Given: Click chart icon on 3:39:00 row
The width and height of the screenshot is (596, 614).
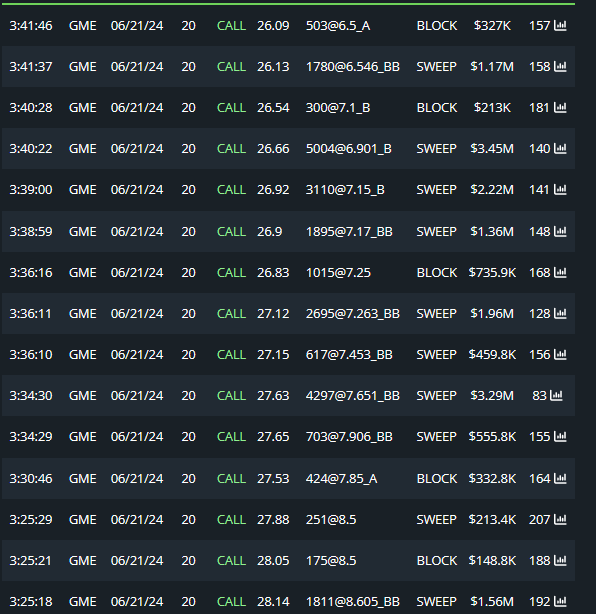Looking at the screenshot, I should [x=560, y=190].
